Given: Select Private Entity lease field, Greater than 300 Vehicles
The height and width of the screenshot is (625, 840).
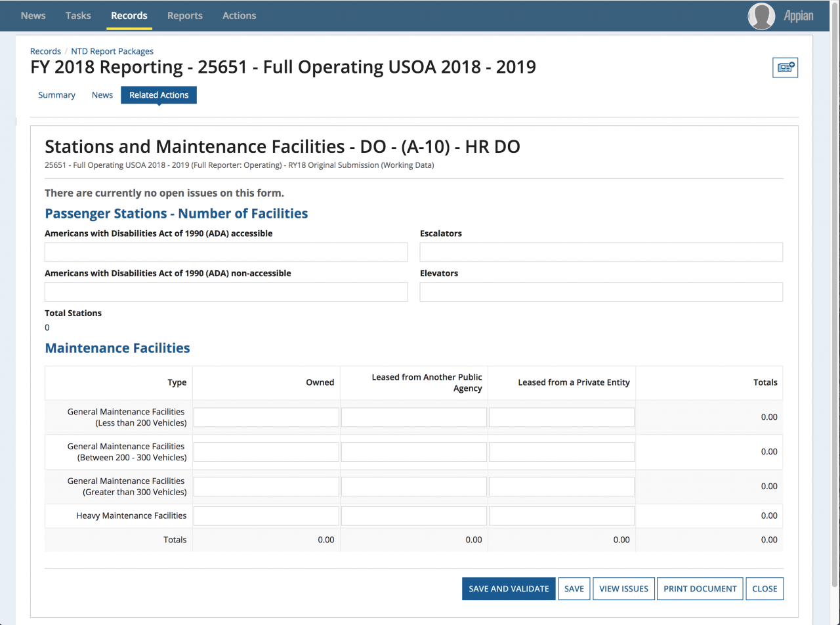Looking at the screenshot, I should [562, 487].
